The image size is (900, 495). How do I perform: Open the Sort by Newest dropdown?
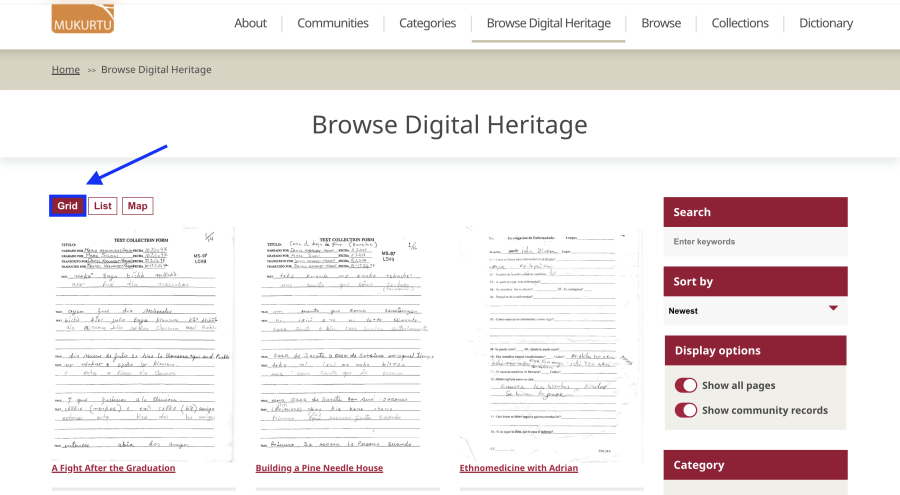(755, 311)
